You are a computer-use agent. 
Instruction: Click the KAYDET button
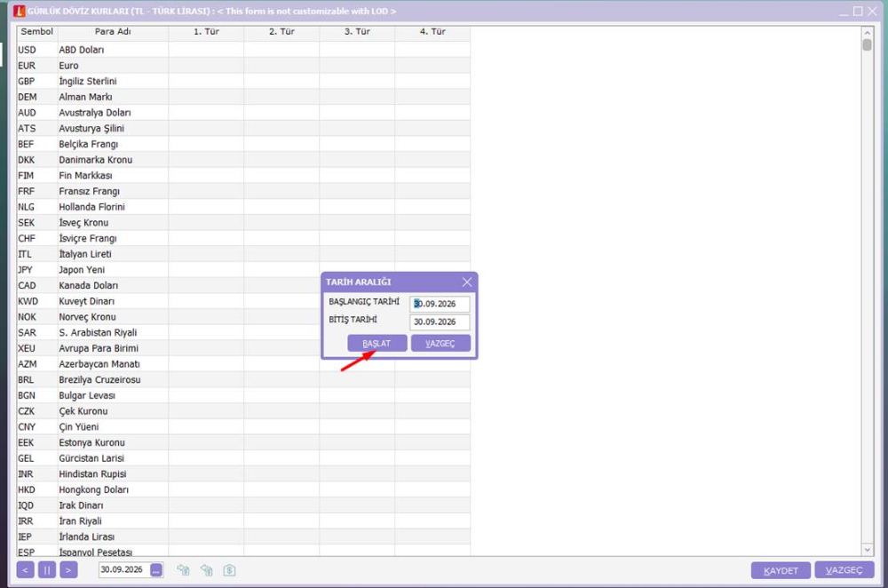click(781, 570)
